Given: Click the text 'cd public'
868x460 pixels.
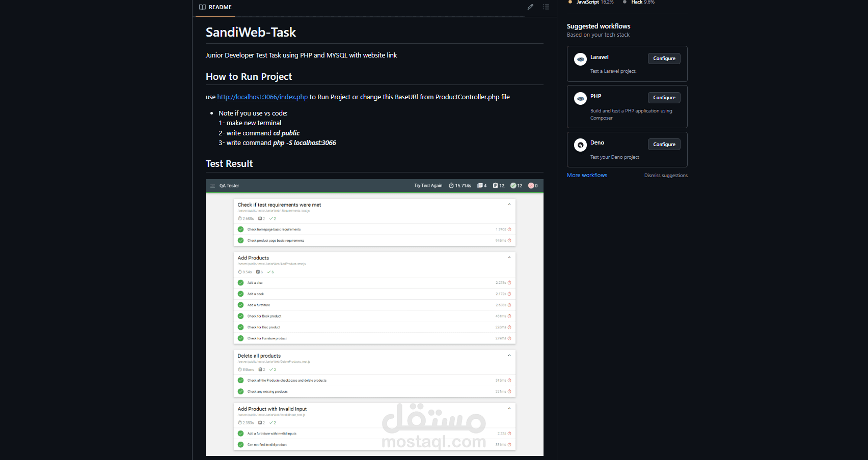Looking at the screenshot, I should pos(286,133).
